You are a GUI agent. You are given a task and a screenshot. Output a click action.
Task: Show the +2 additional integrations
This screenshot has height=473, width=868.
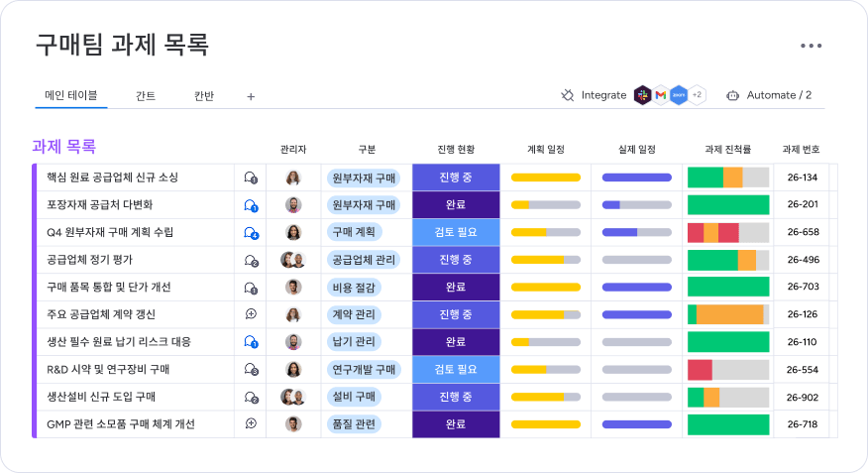click(697, 95)
